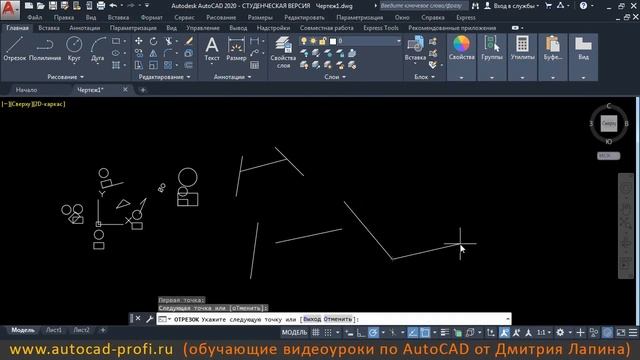Open the workspace gear icon in status bar

(560, 333)
